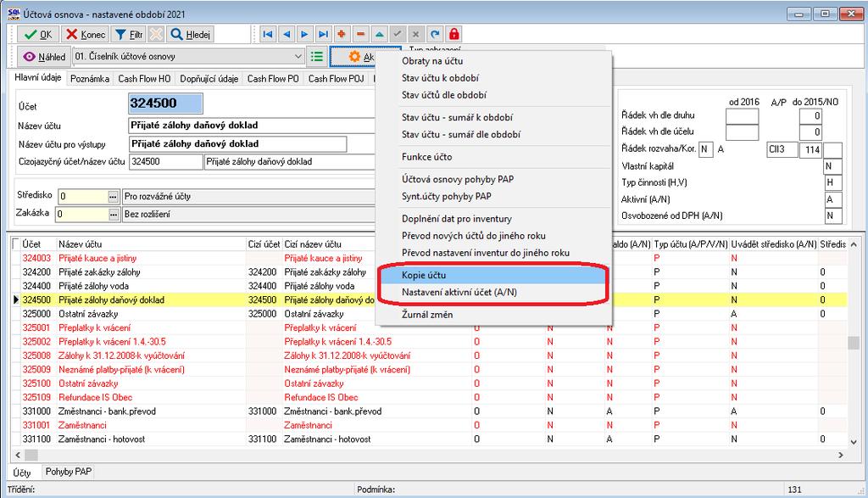Open the Cash Flow POJ tab
This screenshot has width=868, height=498.
coord(336,79)
